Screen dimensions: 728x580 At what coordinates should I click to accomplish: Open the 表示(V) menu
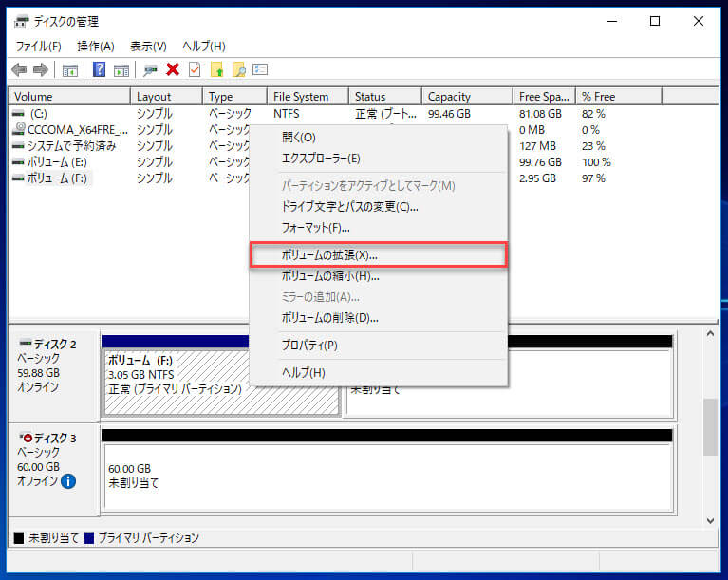[148, 46]
